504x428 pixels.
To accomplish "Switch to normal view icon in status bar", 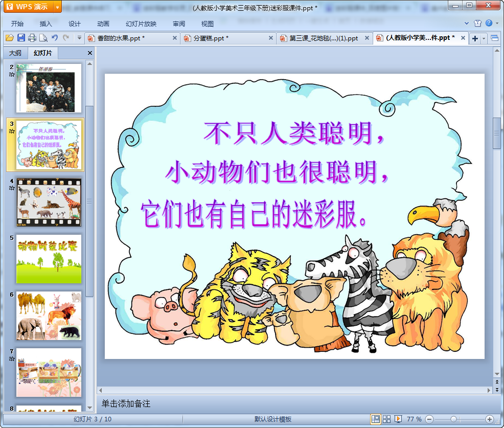I will (x=375, y=419).
